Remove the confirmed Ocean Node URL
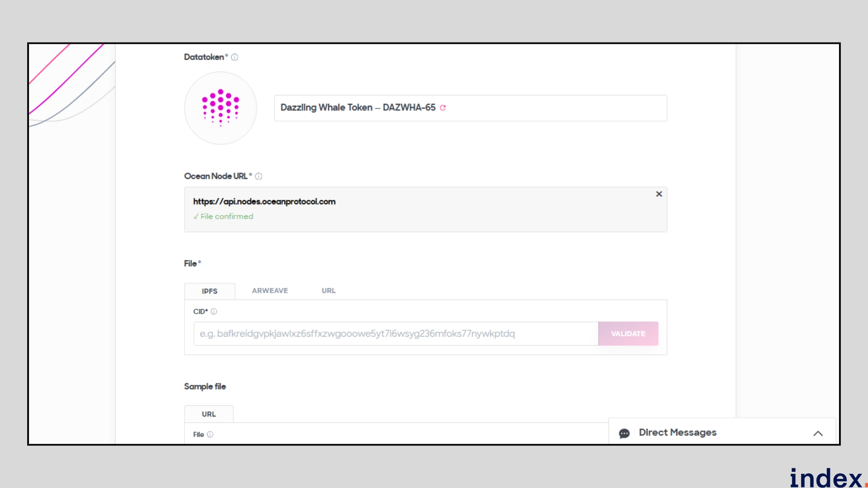Image resolution: width=868 pixels, height=488 pixels. pos(659,194)
